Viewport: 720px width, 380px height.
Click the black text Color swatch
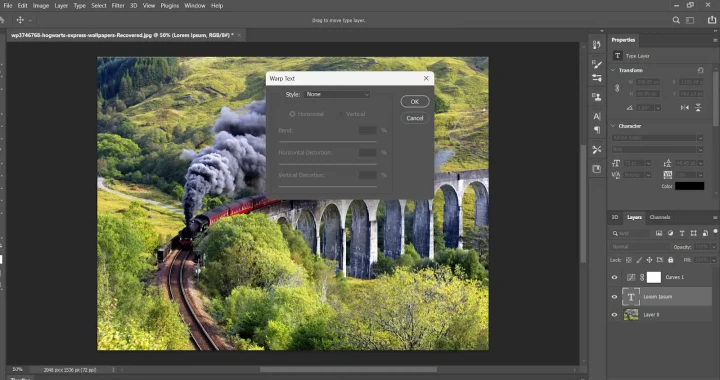pyautogui.click(x=689, y=186)
